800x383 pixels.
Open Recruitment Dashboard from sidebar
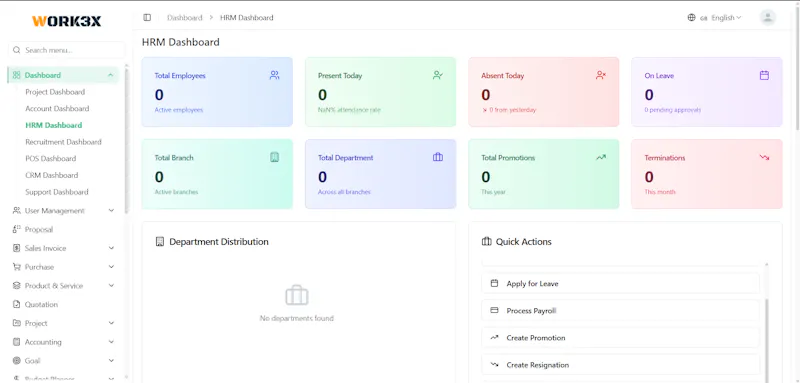pos(63,142)
